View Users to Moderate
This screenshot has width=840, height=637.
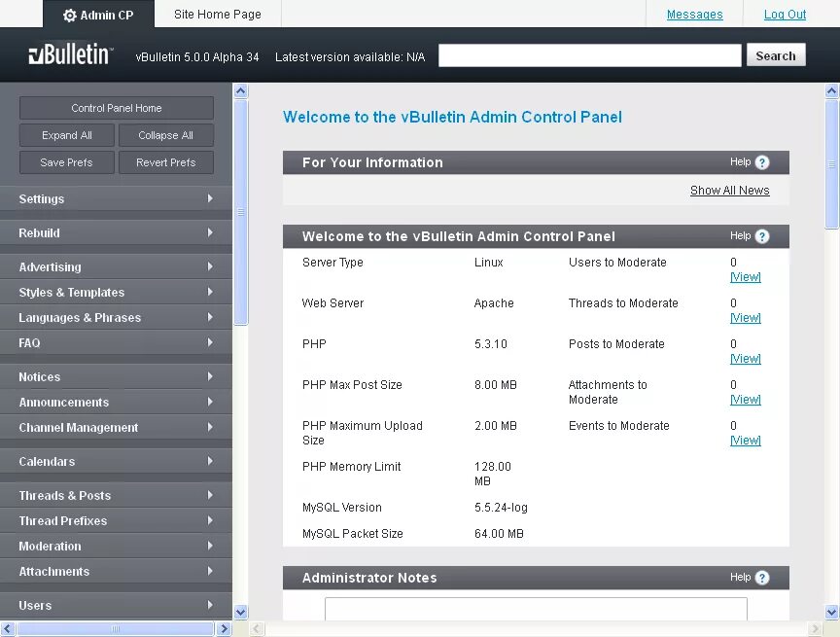[x=745, y=277]
